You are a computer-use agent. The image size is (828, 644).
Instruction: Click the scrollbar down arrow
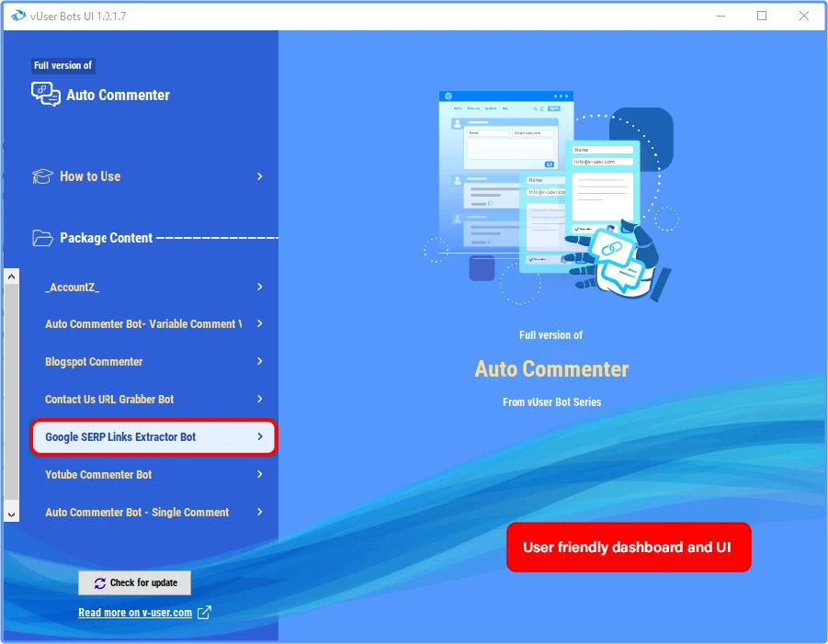click(11, 514)
